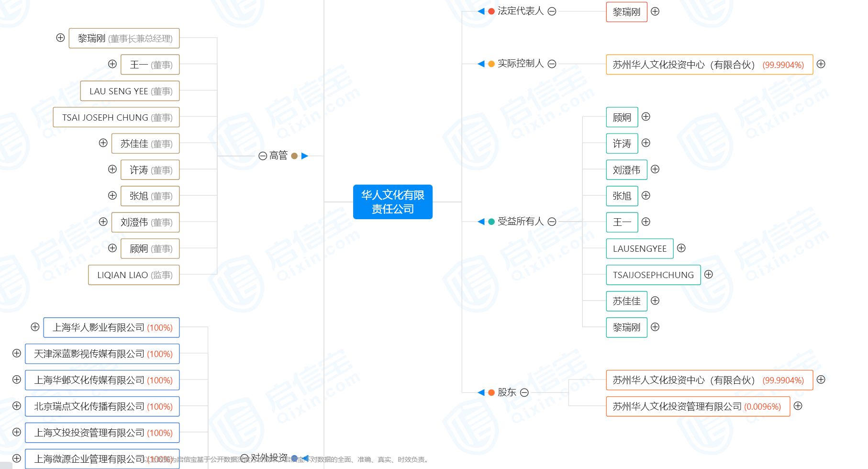Click the blue triangle beside 股东
This screenshot has height=469, width=868.
coord(481,392)
